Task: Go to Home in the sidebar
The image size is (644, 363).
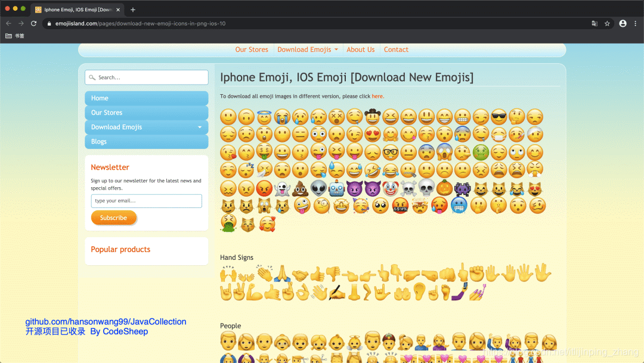Action: 146,98
